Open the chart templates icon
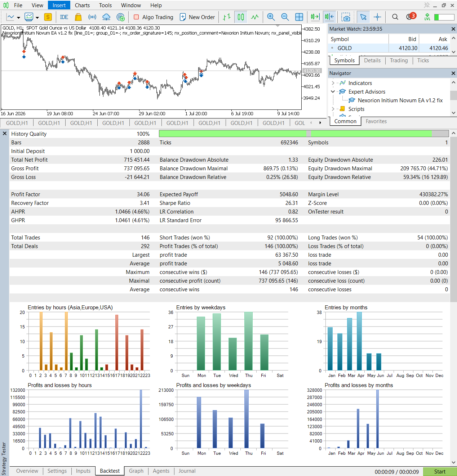Viewport: 457px width, 476px height. click(x=29, y=17)
